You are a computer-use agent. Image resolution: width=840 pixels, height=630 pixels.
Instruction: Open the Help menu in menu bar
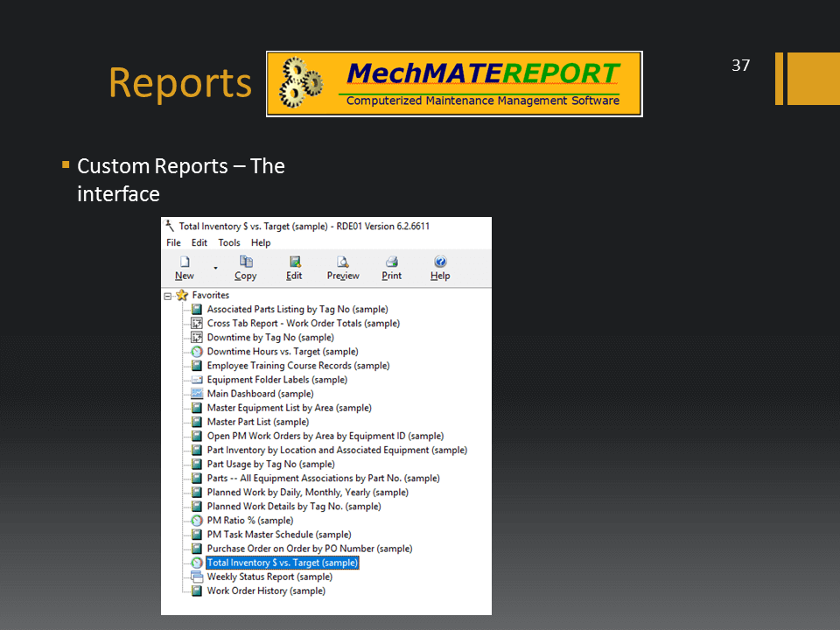(261, 242)
